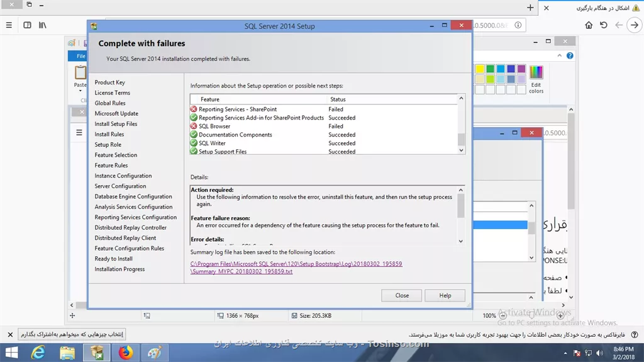The height and width of the screenshot is (362, 644).
Task: Pick the purple color swatch in Paint
Action: tap(521, 69)
